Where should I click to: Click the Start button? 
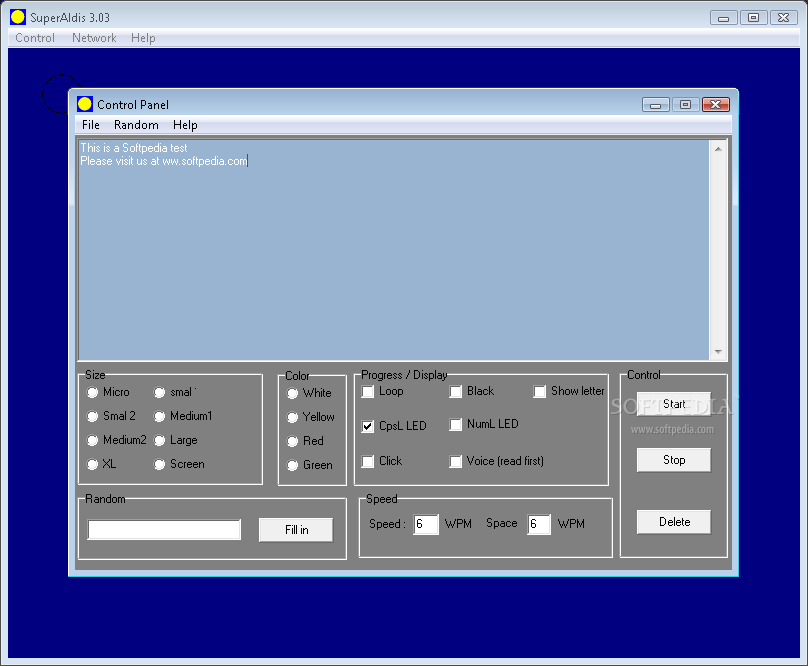pos(674,404)
